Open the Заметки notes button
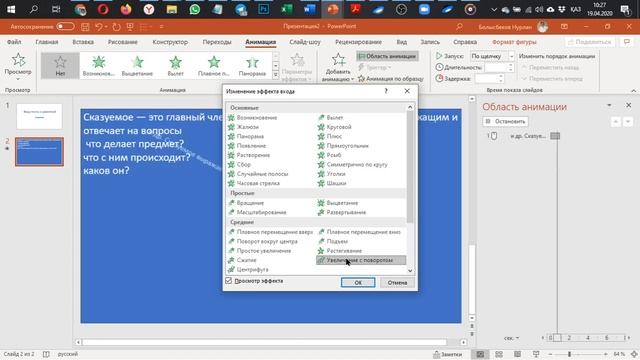 point(448,354)
